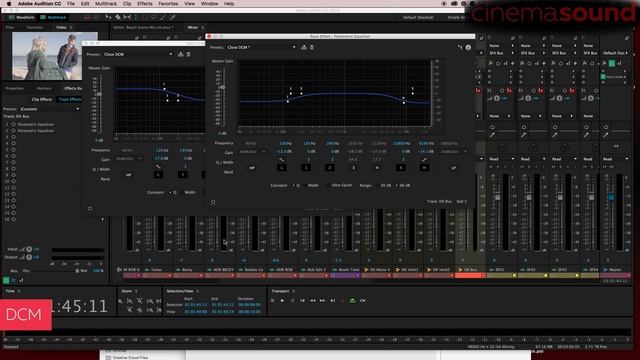Toggle power of second Parametric Equalizer slot
Screen dimensions: 640x360
(13, 131)
